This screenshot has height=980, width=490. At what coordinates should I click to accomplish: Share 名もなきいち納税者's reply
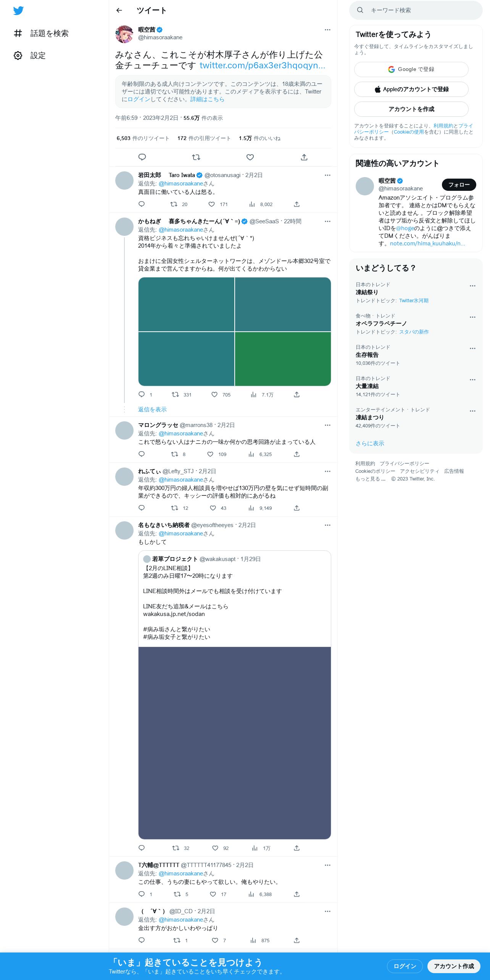tap(297, 848)
